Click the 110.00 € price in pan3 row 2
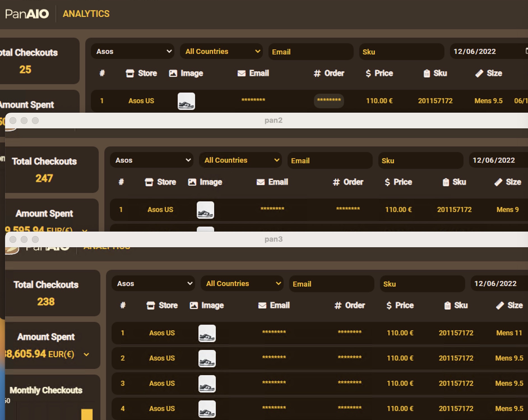The image size is (528, 420). pos(400,358)
